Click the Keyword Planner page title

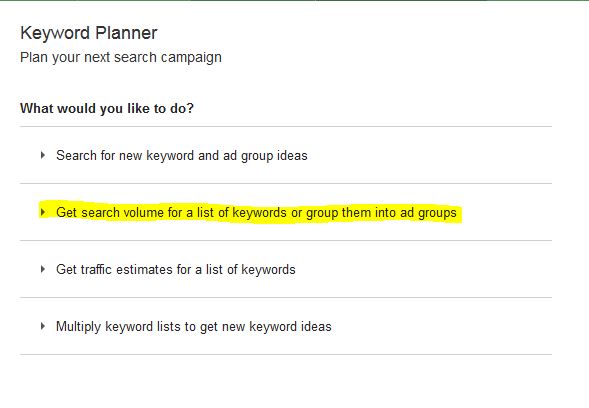coord(89,33)
